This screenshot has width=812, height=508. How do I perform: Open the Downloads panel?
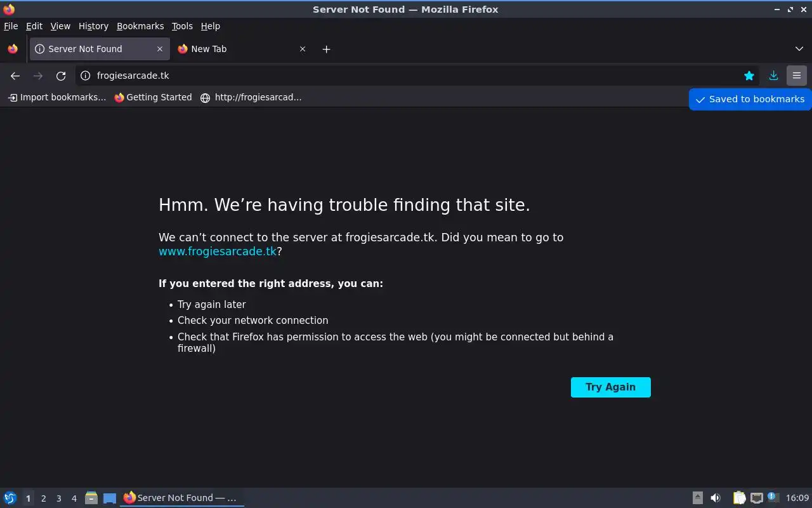(773, 76)
